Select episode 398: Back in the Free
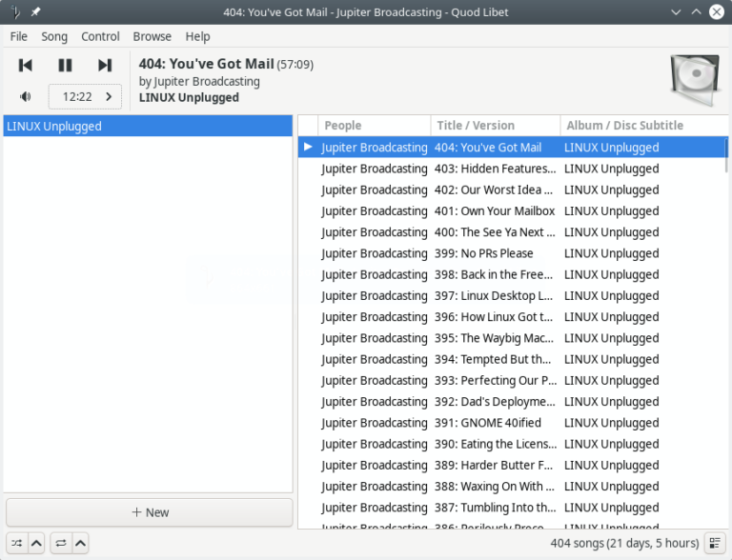The width and height of the screenshot is (732, 560). (511, 274)
